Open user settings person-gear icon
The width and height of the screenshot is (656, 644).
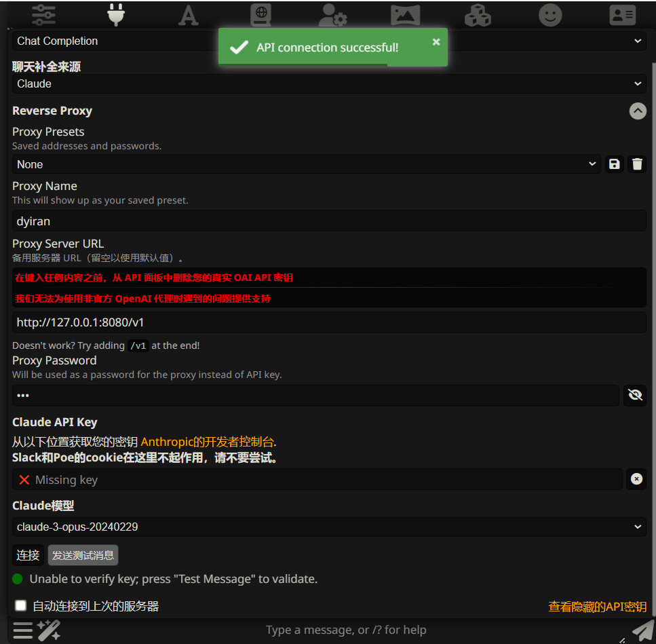332,14
